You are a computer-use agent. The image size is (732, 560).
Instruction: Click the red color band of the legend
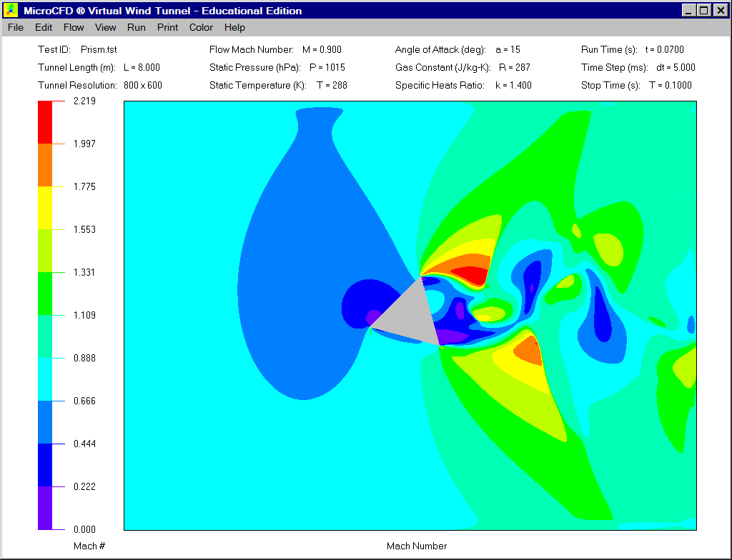[45, 122]
